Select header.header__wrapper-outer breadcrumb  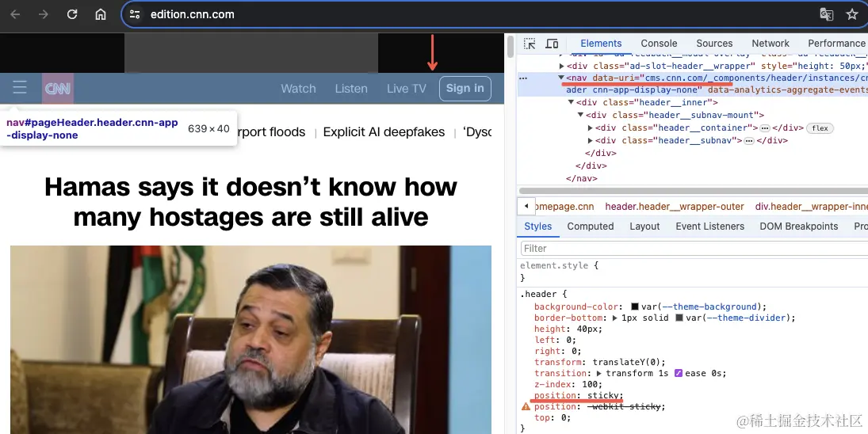tap(675, 207)
